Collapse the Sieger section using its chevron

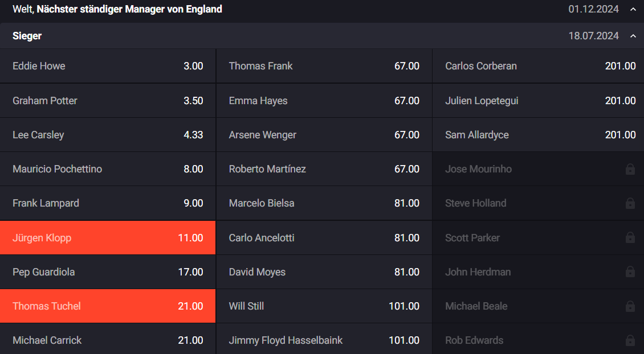[633, 35]
